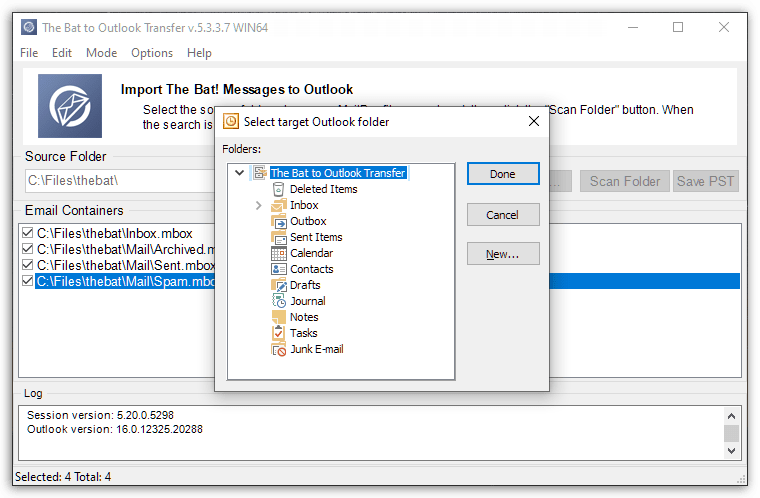
Task: Click the Source Folder path field
Action: tap(120, 181)
